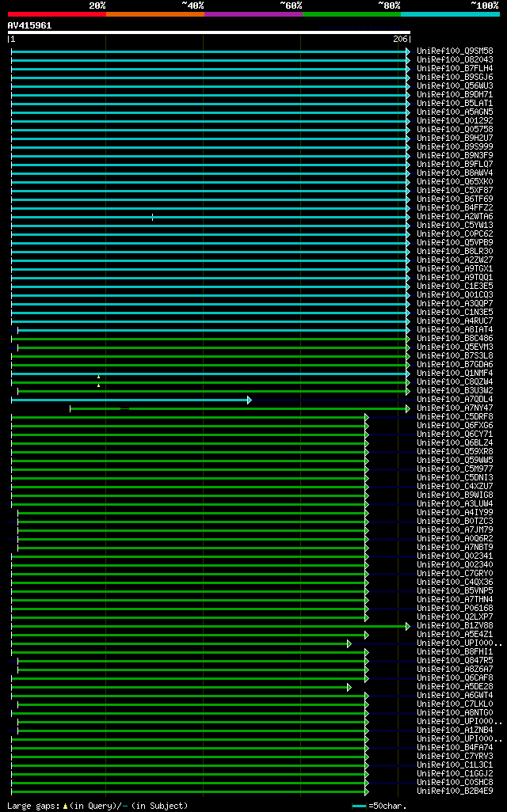Click the UniRef100_A3QQP7 hit label

[456, 303]
